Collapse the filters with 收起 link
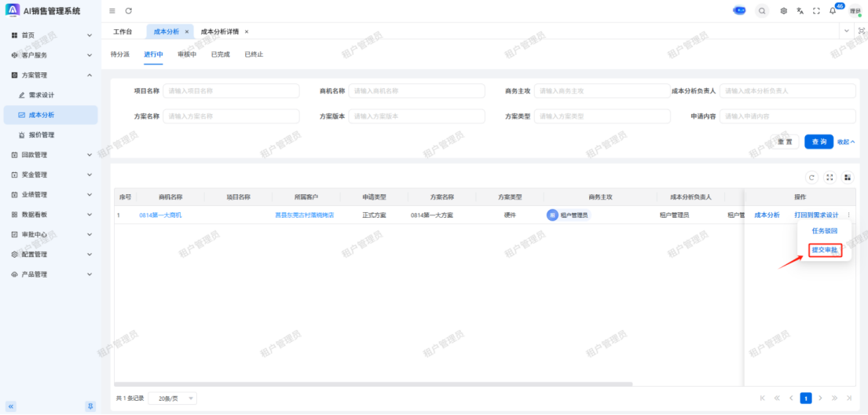The image size is (868, 415). (x=845, y=141)
